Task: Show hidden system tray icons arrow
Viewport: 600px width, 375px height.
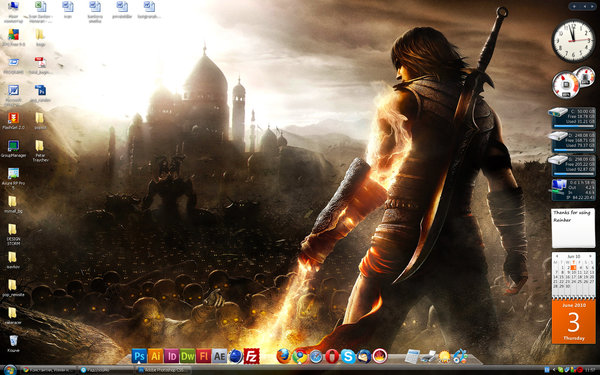Action: 554,370
